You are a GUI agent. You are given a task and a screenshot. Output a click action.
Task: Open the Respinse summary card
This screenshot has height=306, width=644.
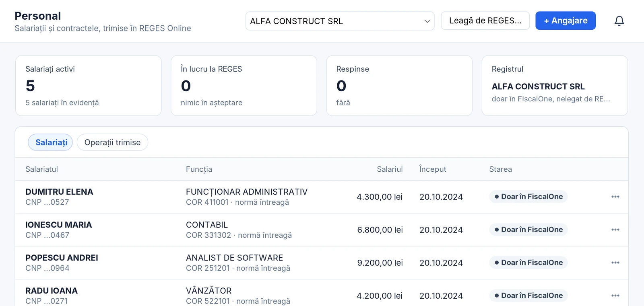click(399, 86)
